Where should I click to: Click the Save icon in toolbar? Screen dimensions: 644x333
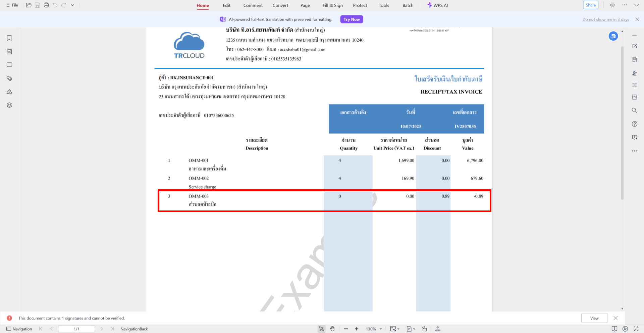(x=38, y=5)
